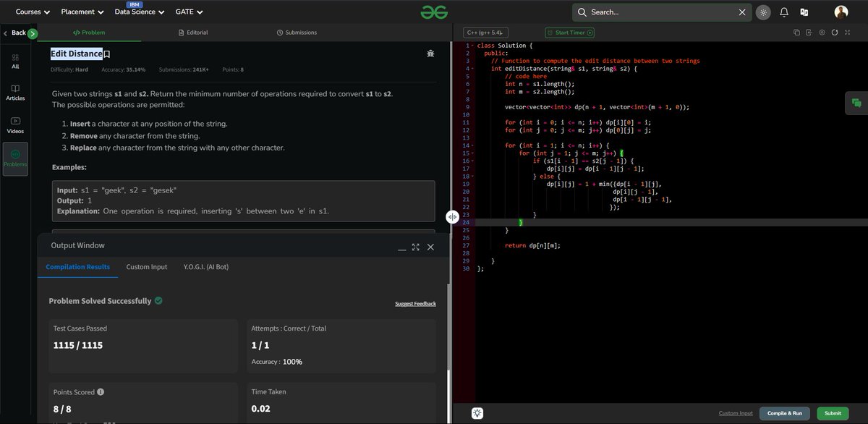Switch to the Submissions tab
Image resolution: width=868 pixels, height=424 pixels.
pos(297,33)
